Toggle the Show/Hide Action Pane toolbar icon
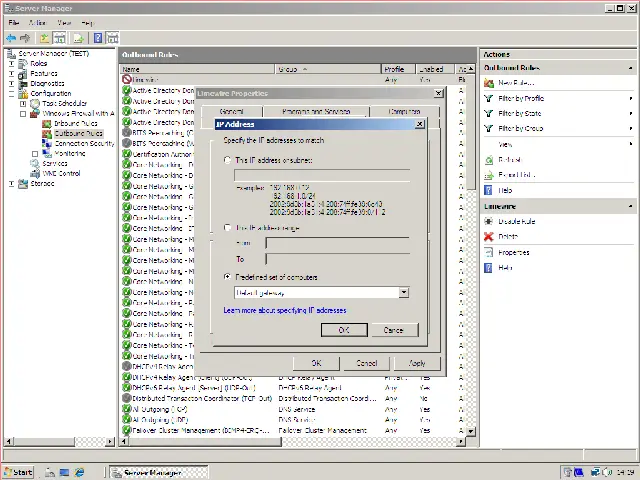 [x=112, y=38]
